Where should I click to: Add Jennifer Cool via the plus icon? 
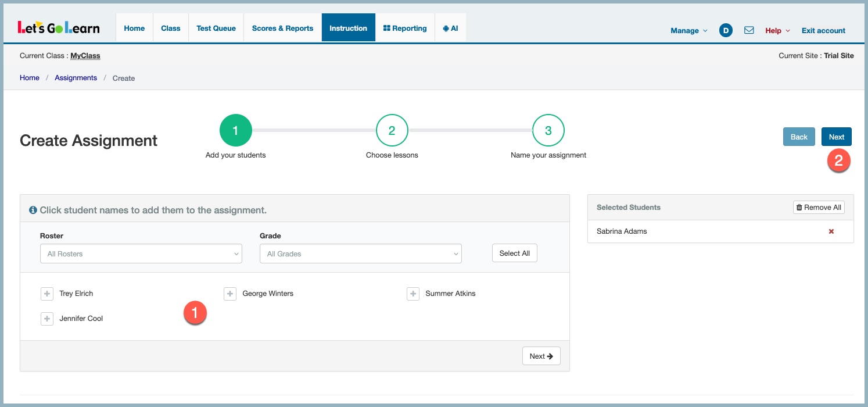[x=47, y=319]
